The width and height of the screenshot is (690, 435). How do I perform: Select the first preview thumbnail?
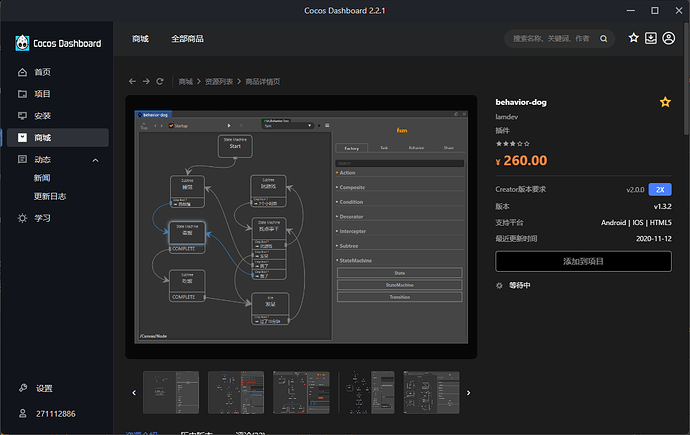(171, 392)
